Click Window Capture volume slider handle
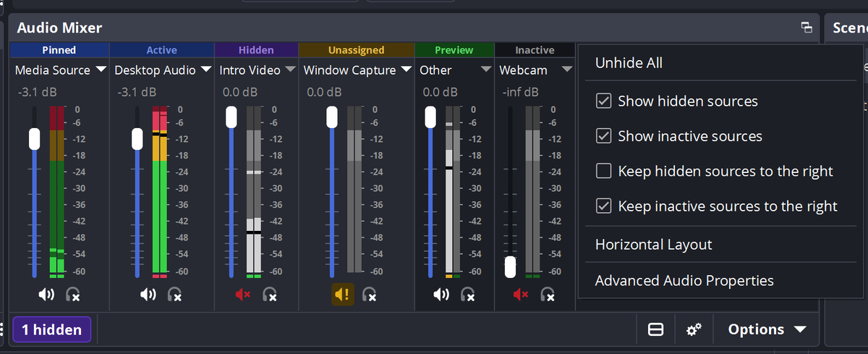The image size is (868, 354). 332,117
